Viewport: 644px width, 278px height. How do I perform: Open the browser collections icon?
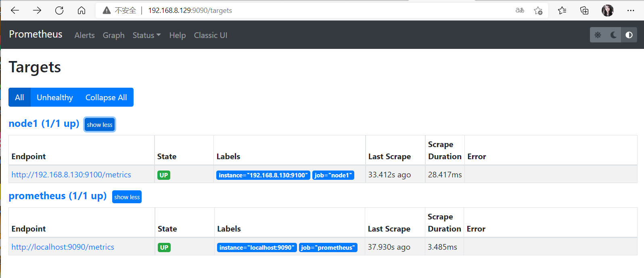pyautogui.click(x=584, y=11)
